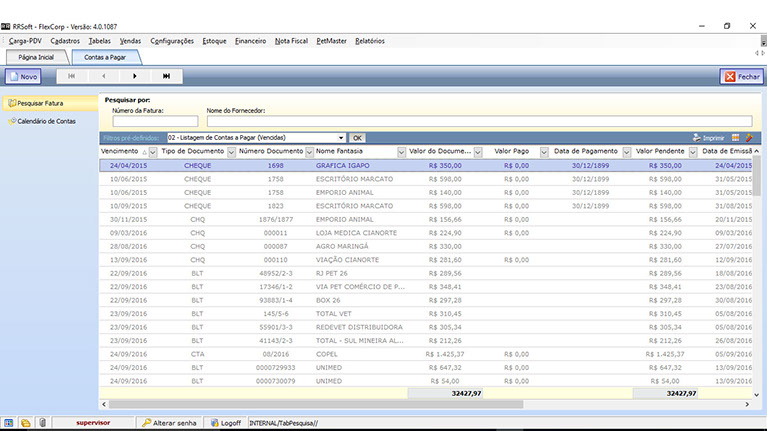Screen dimensions: 767x431
Task: Click the OK filter button
Action: [357, 138]
